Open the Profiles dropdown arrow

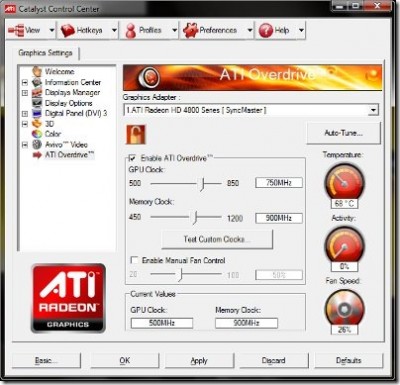tap(174, 30)
